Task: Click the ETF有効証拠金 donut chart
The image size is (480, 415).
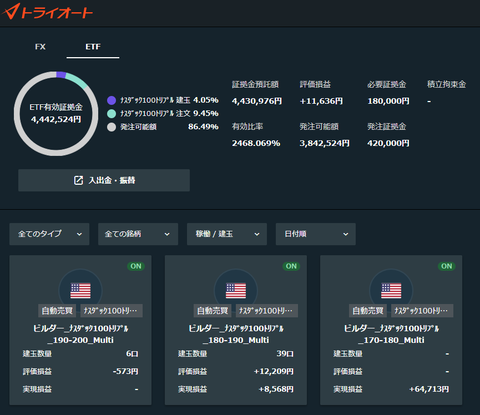Action: click(56, 113)
